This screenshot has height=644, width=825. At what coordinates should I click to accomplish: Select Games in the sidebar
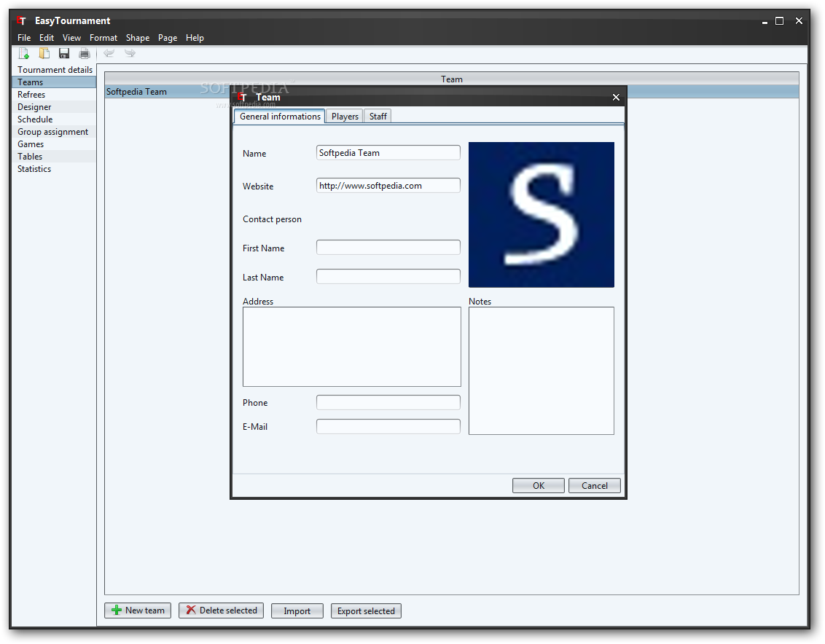[54, 144]
